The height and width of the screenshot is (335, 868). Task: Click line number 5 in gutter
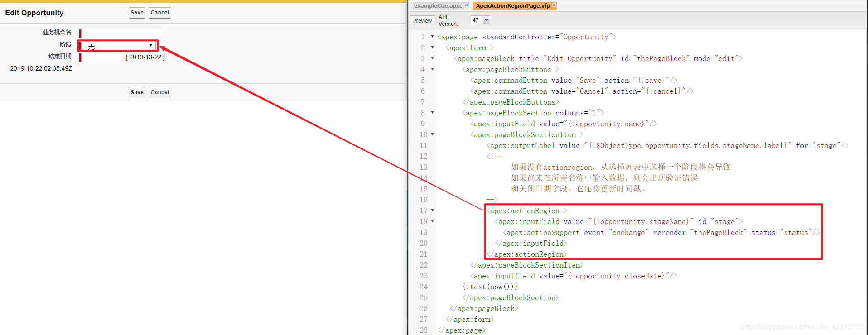[x=423, y=80]
